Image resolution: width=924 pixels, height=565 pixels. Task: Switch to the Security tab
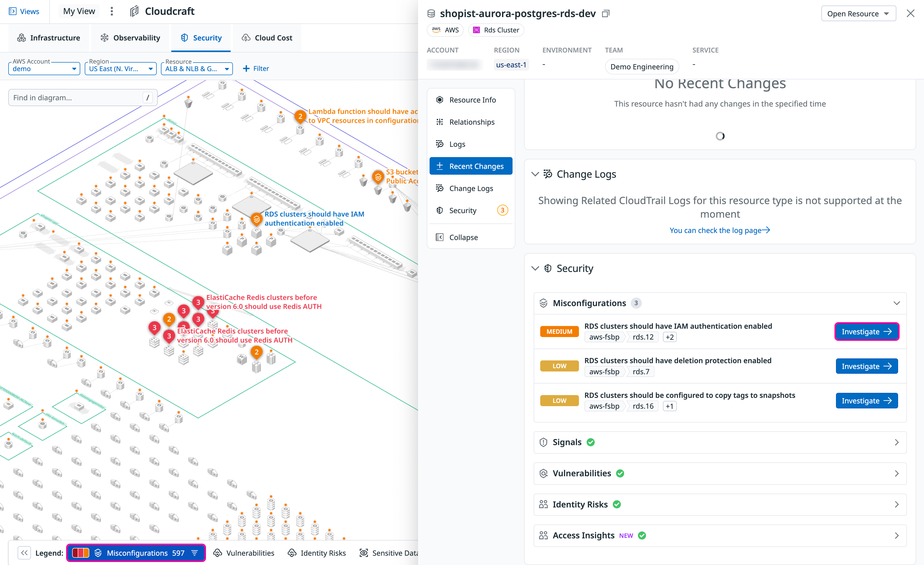[201, 38]
